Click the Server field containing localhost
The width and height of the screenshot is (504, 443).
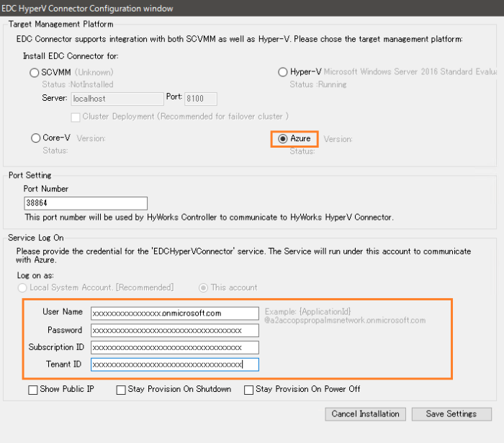click(117, 99)
